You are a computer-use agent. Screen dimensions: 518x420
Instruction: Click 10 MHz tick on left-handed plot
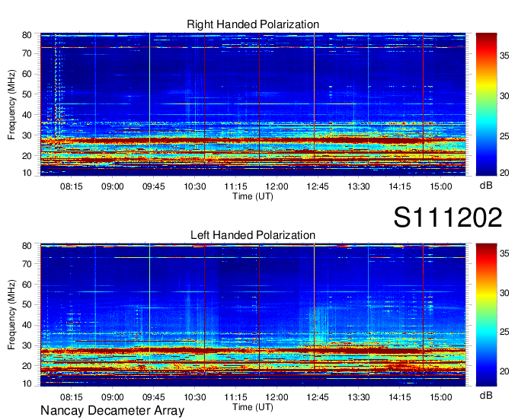click(x=27, y=383)
